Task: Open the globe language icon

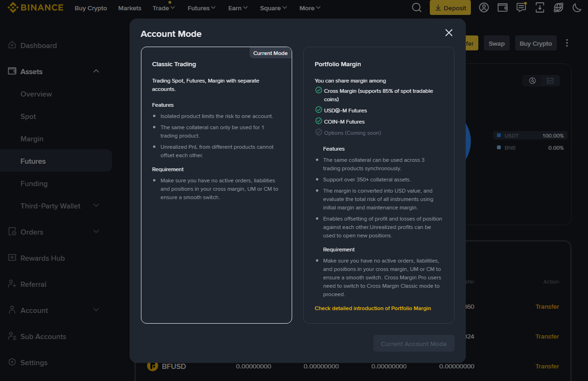Action: 558,7
